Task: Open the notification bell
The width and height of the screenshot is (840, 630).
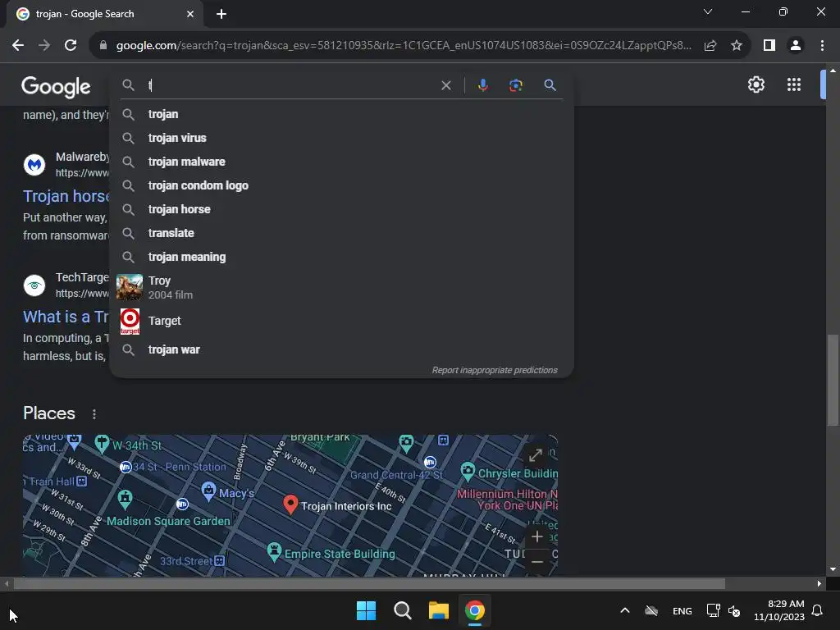Action: tap(817, 610)
